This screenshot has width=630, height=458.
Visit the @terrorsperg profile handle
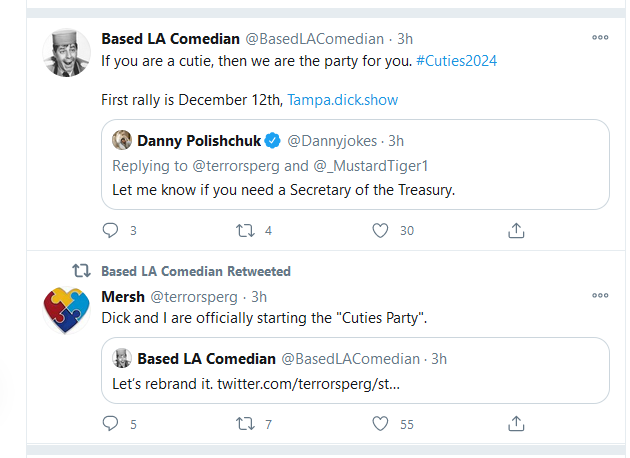194,297
